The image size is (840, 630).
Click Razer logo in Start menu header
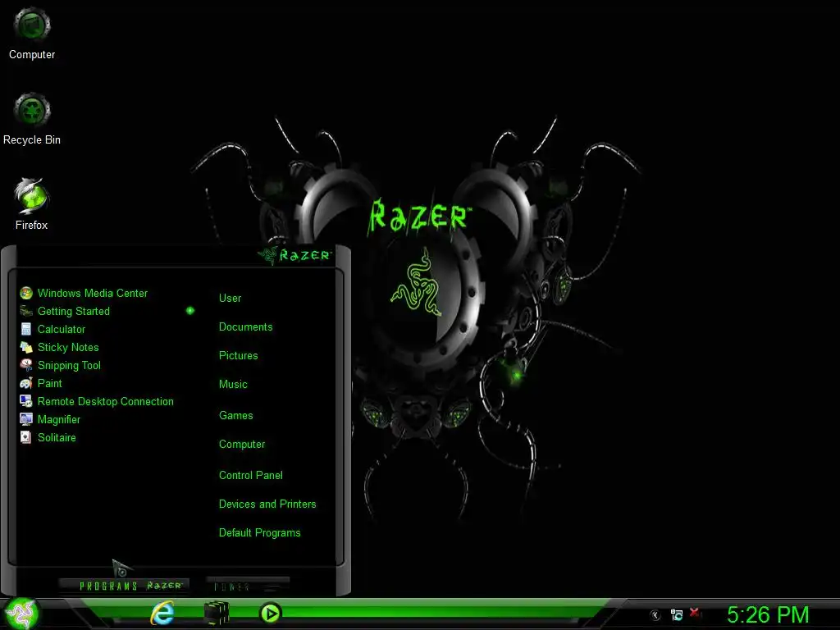[x=295, y=255]
